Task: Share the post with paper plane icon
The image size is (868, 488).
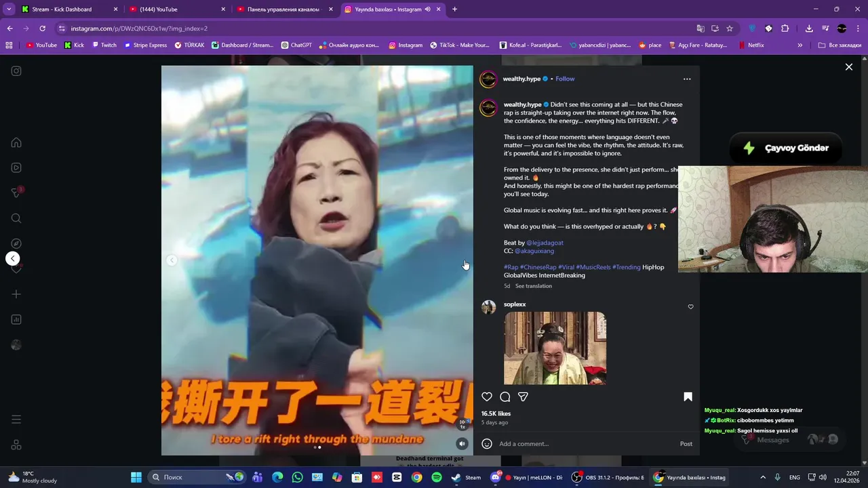Action: (x=523, y=396)
